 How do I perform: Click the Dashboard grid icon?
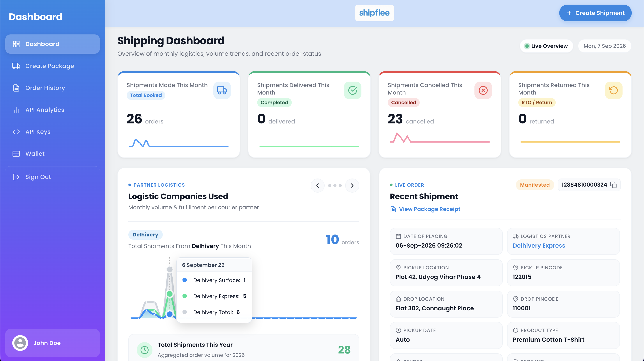[16, 44]
